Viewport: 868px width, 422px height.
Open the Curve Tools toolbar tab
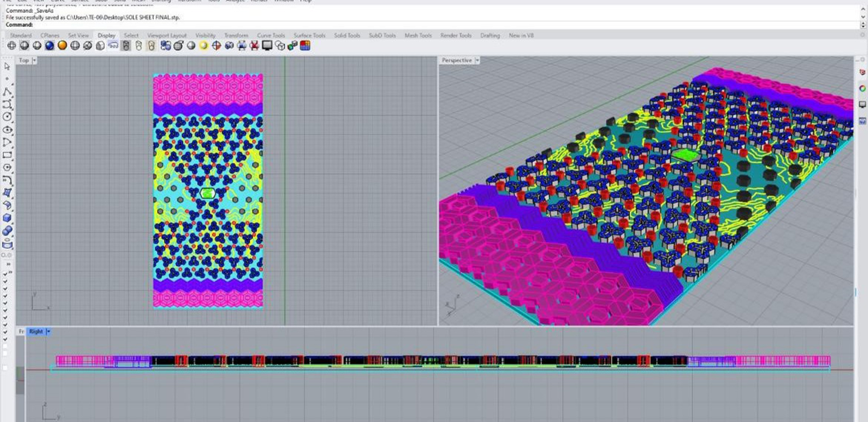point(271,35)
